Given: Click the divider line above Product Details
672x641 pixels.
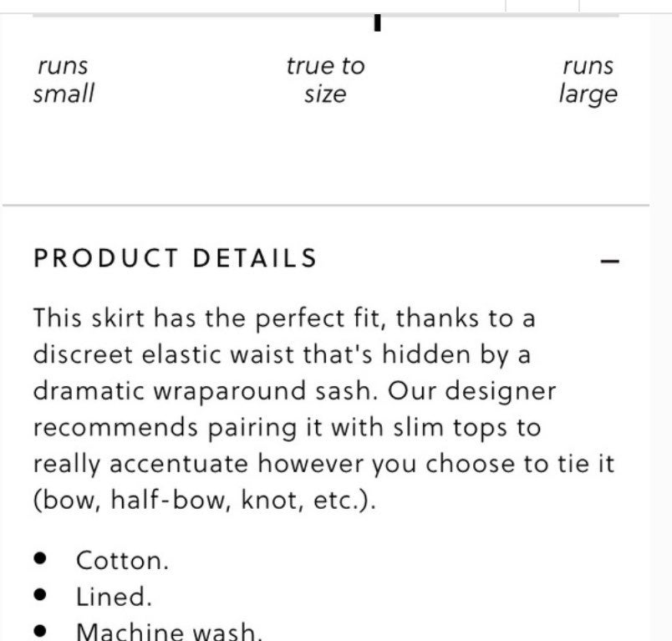Looking at the screenshot, I should click(x=326, y=206).
